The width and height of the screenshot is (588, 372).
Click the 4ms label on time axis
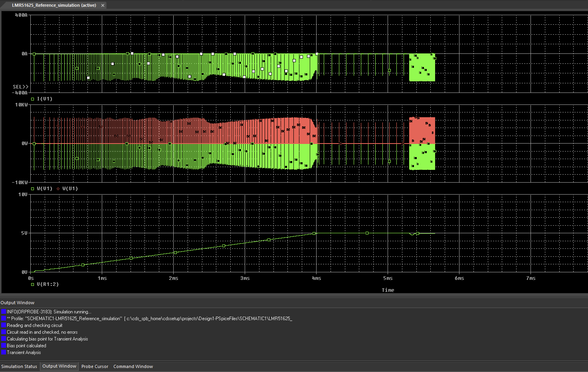coord(317,278)
